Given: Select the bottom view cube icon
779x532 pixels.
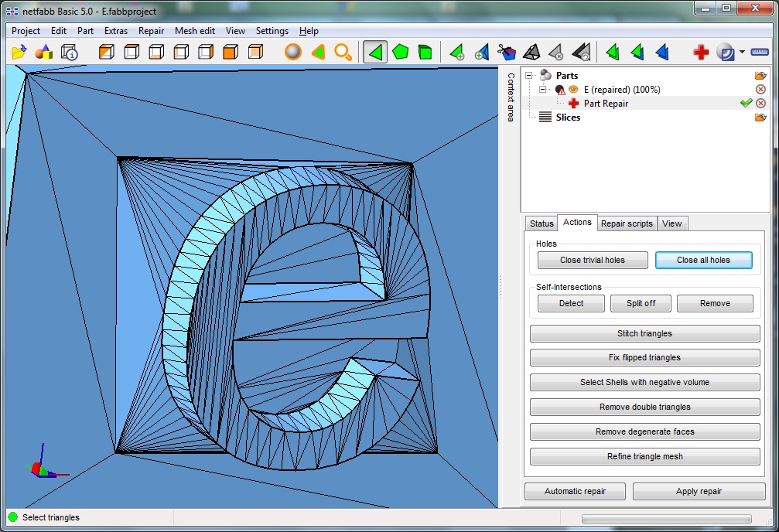Looking at the screenshot, I should 156,52.
